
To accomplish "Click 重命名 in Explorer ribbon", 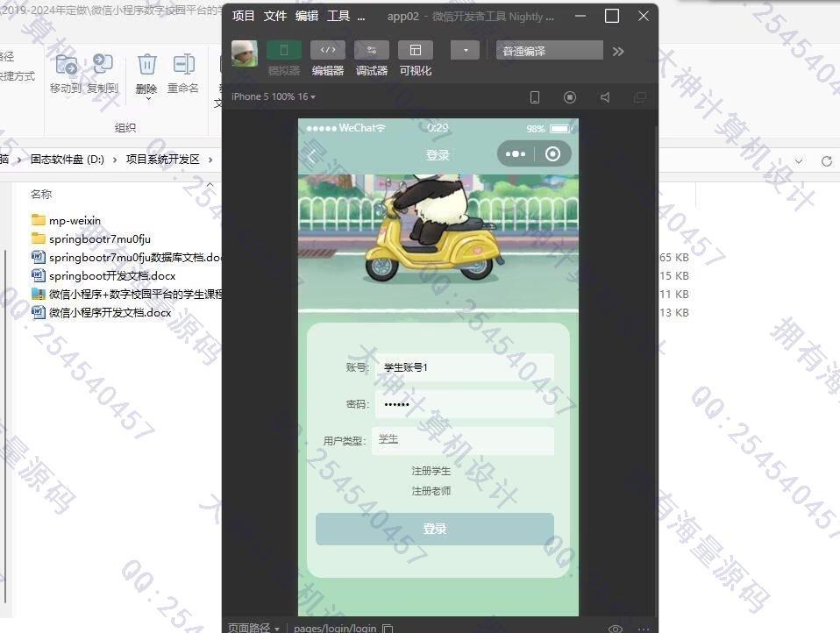I will (183, 74).
